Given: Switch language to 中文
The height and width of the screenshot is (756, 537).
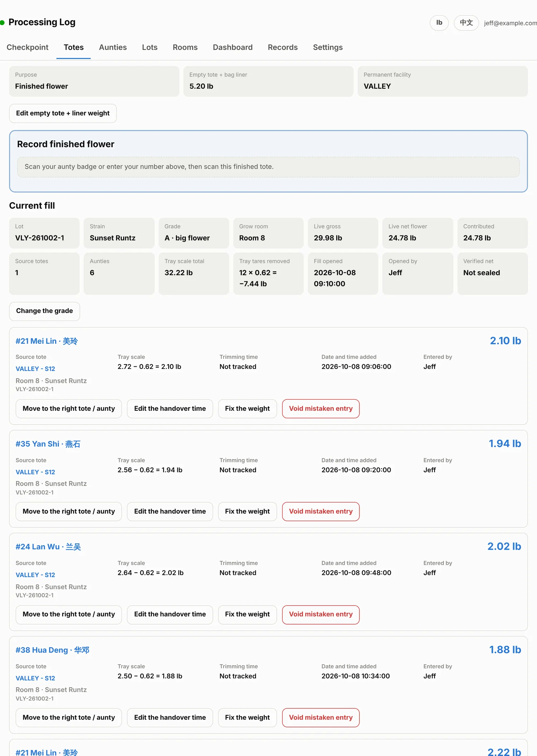Looking at the screenshot, I should (x=466, y=23).
